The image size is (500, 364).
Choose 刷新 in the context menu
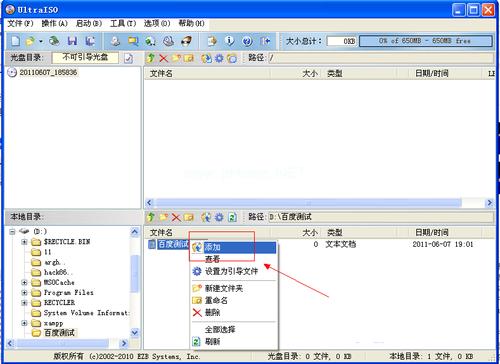(x=234, y=342)
